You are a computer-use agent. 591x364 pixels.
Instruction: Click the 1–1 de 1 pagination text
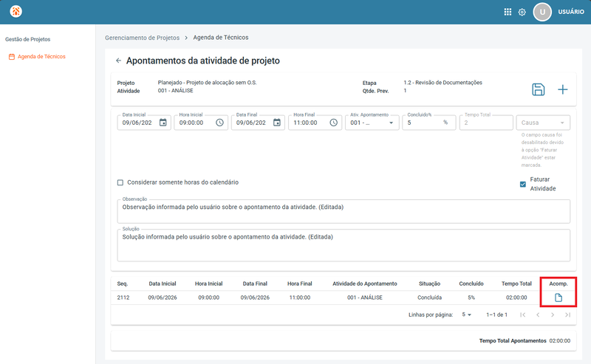tap(496, 315)
